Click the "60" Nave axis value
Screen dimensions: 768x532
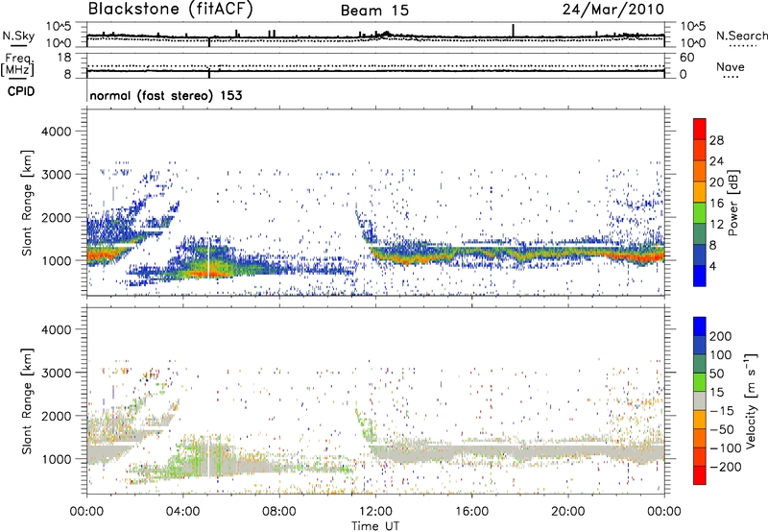tap(686, 58)
